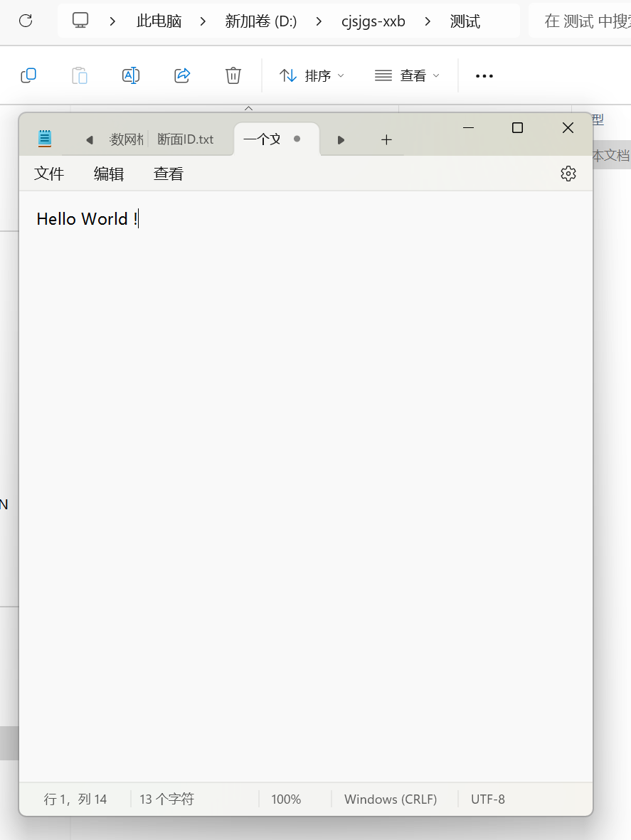
Task: Click the paste icon in Explorer toolbar
Action: pos(79,75)
